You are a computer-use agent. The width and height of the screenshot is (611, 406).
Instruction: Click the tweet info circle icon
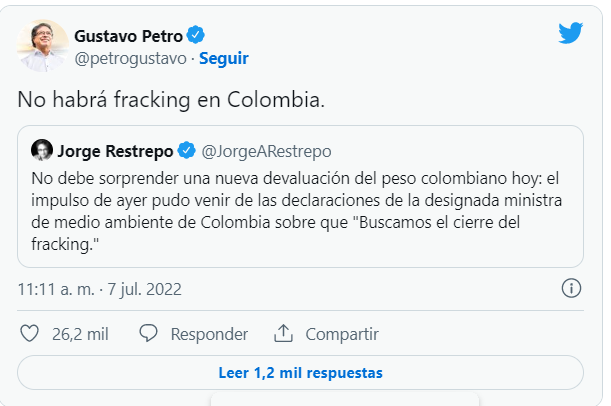click(x=571, y=289)
